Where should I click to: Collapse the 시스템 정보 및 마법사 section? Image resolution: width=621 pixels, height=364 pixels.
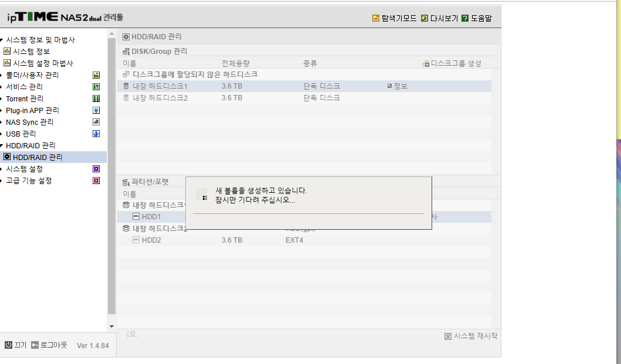pyautogui.click(x=2, y=40)
